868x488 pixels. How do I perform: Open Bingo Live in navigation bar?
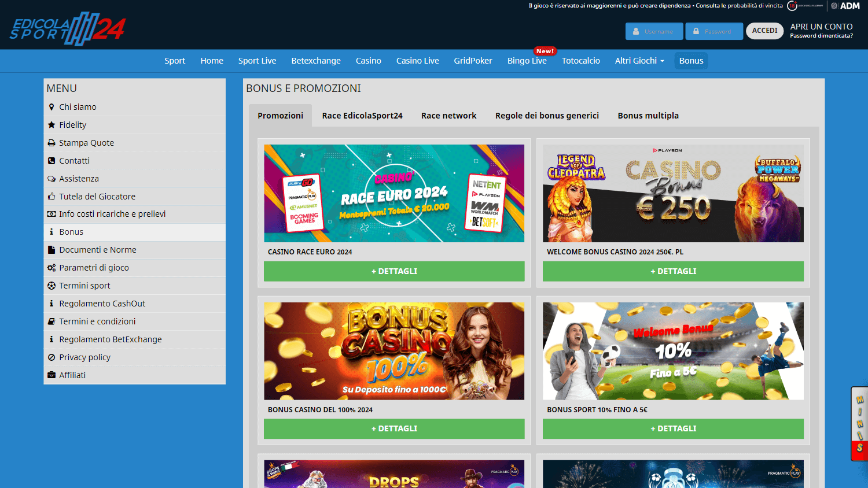pos(527,61)
